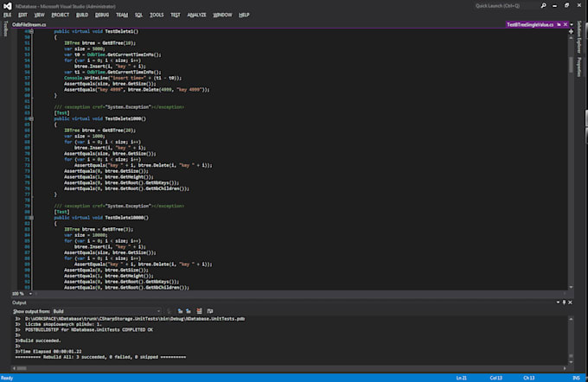Open the PROJECT menu

(x=61, y=15)
